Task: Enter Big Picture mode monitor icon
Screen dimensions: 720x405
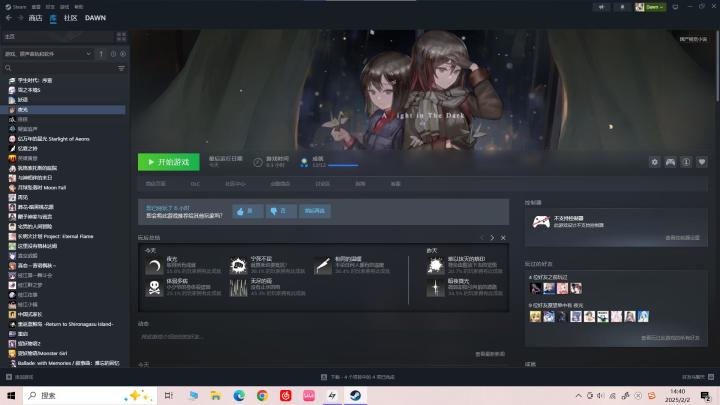Action: pyautogui.click(x=675, y=7)
